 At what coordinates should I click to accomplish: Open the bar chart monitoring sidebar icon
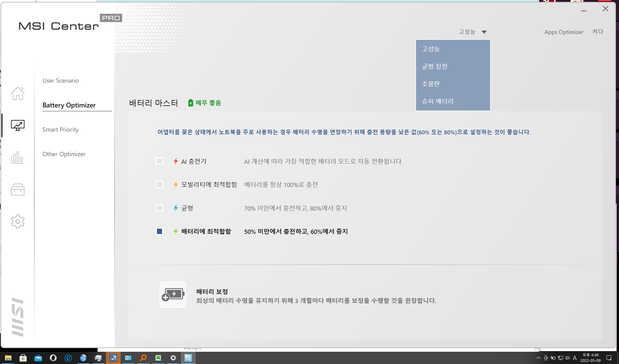tap(18, 157)
